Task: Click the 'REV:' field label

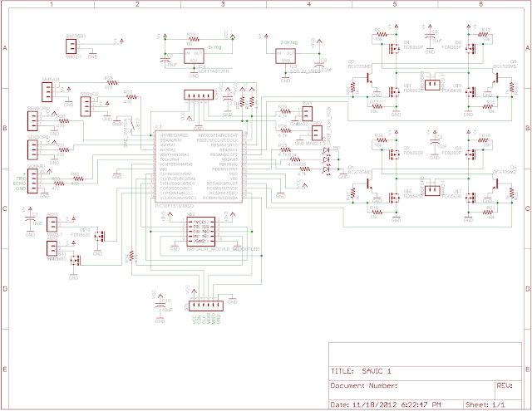Action: tap(505, 385)
